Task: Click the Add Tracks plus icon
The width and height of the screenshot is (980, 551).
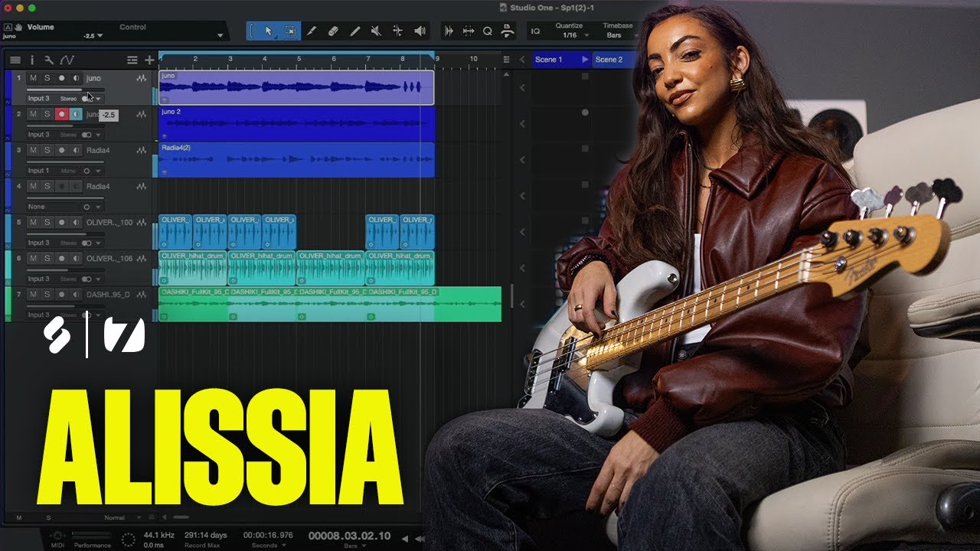Action: coord(149,60)
